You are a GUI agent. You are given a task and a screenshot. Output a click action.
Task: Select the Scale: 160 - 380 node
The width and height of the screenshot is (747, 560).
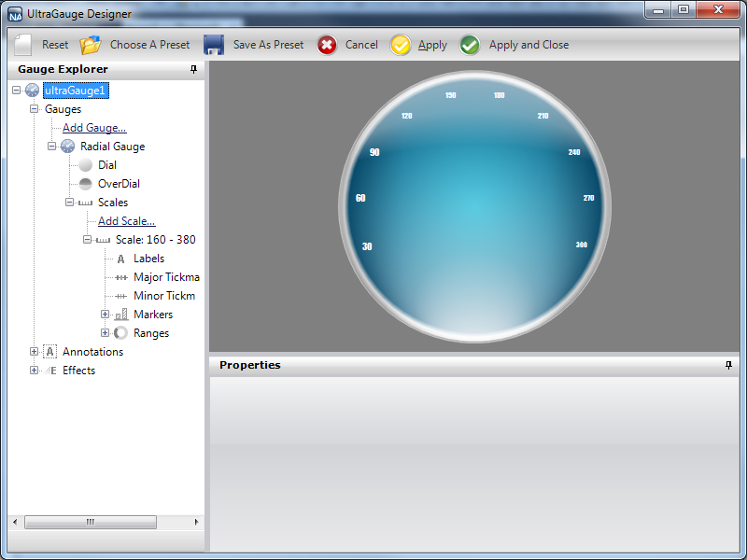[155, 240]
